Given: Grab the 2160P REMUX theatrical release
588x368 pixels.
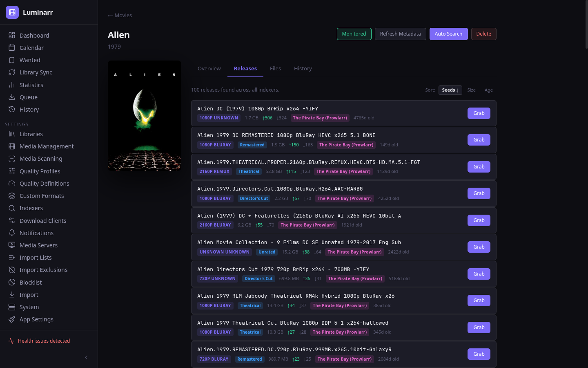Looking at the screenshot, I should click(479, 166).
